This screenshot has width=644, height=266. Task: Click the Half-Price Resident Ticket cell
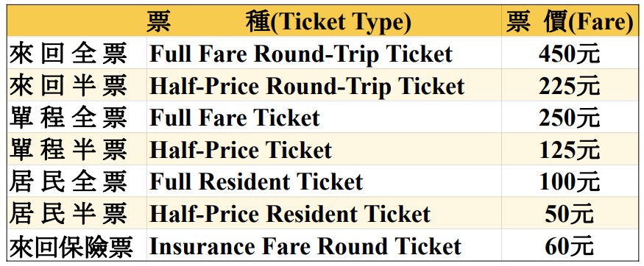pos(324,214)
